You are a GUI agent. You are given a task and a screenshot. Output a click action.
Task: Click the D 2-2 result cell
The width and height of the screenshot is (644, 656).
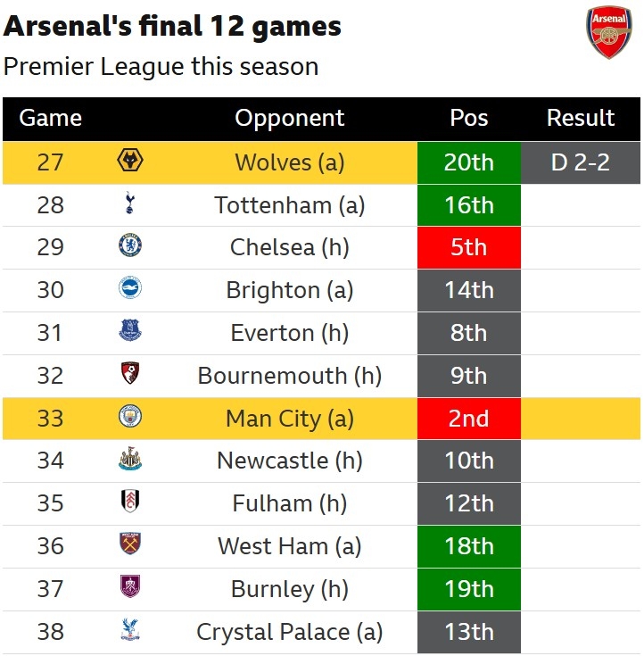click(x=580, y=162)
